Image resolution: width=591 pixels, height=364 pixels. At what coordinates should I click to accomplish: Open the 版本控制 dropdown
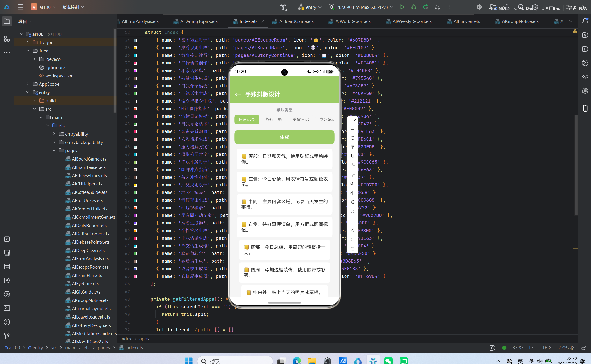tap(73, 7)
